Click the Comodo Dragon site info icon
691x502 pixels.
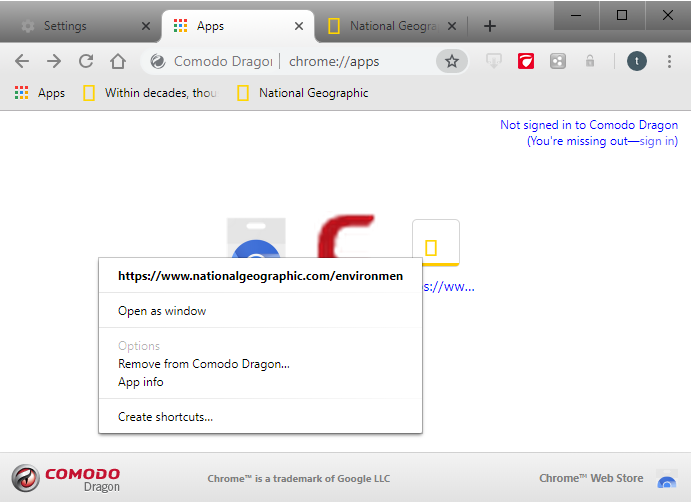(158, 61)
